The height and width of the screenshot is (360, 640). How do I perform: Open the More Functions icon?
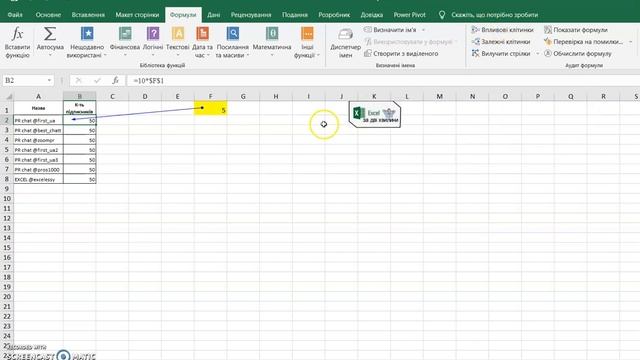tap(307, 34)
